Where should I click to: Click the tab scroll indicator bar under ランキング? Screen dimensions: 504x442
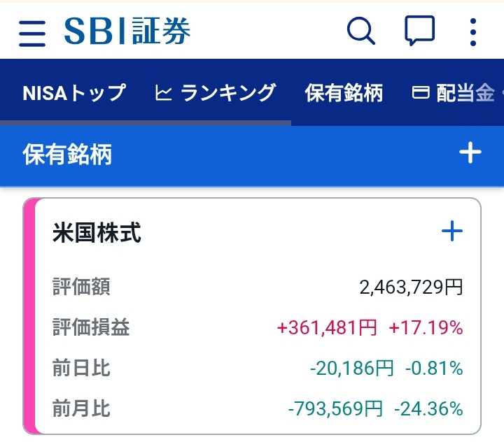point(146,123)
